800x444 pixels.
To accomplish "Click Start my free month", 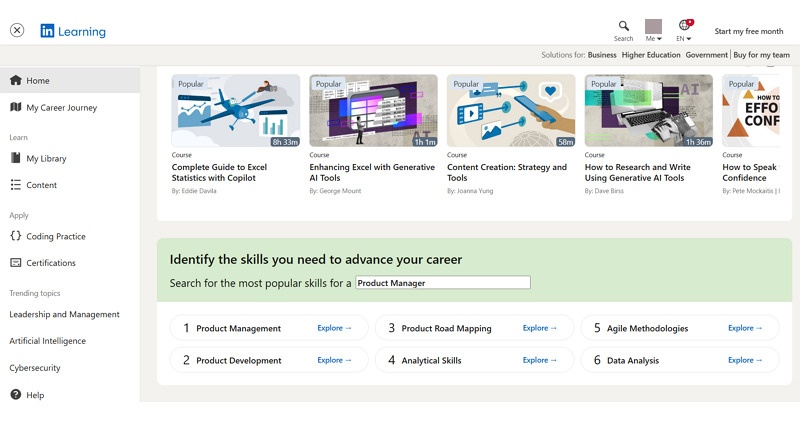I will click(x=748, y=31).
